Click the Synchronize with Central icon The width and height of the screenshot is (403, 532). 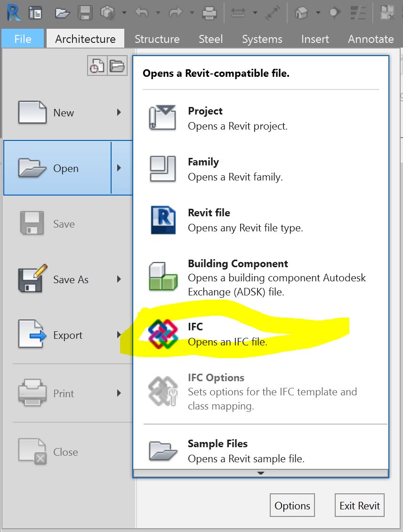click(109, 13)
